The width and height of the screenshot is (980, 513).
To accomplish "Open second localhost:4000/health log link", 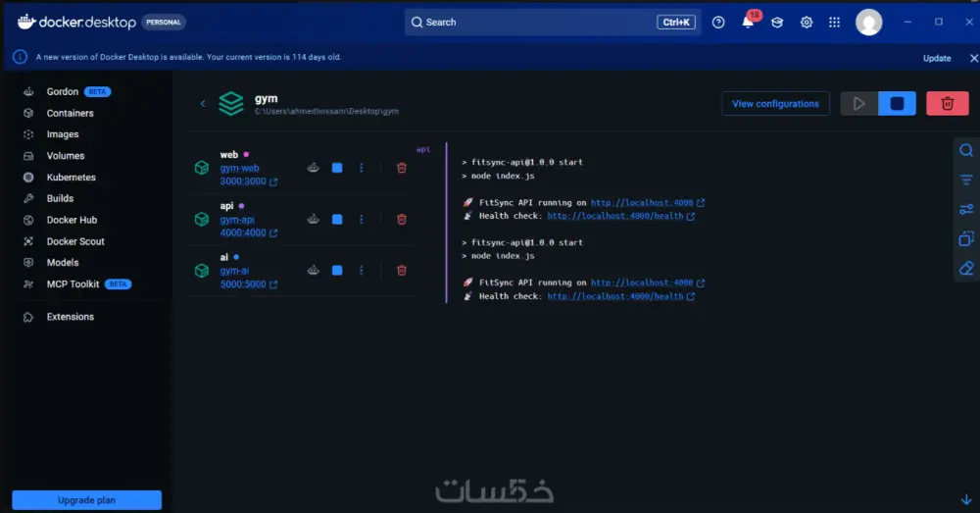I will click(x=620, y=296).
